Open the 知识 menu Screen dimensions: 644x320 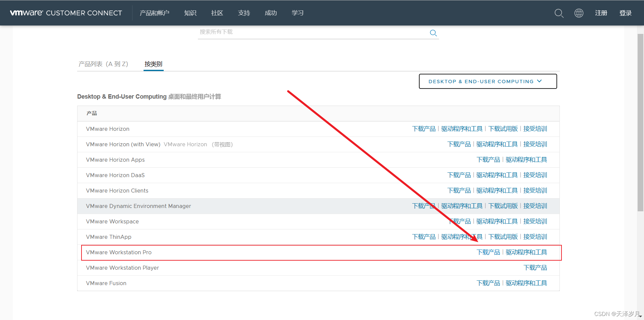tap(191, 13)
